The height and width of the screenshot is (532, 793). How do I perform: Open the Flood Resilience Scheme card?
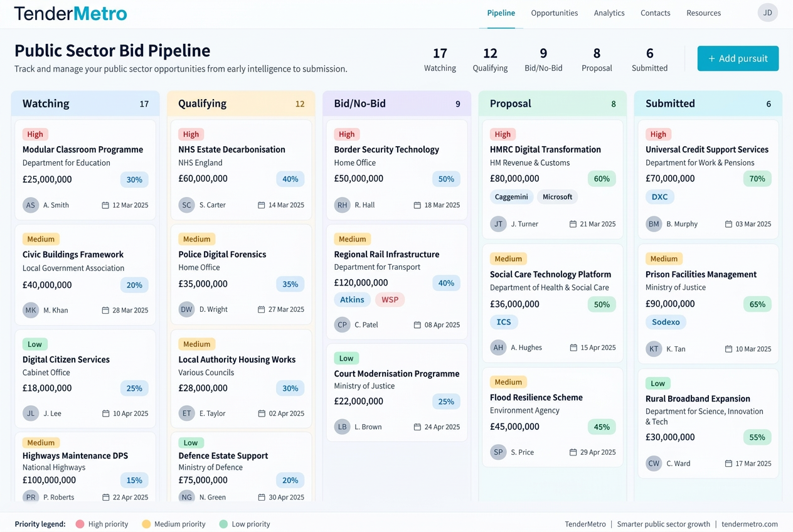(553, 417)
